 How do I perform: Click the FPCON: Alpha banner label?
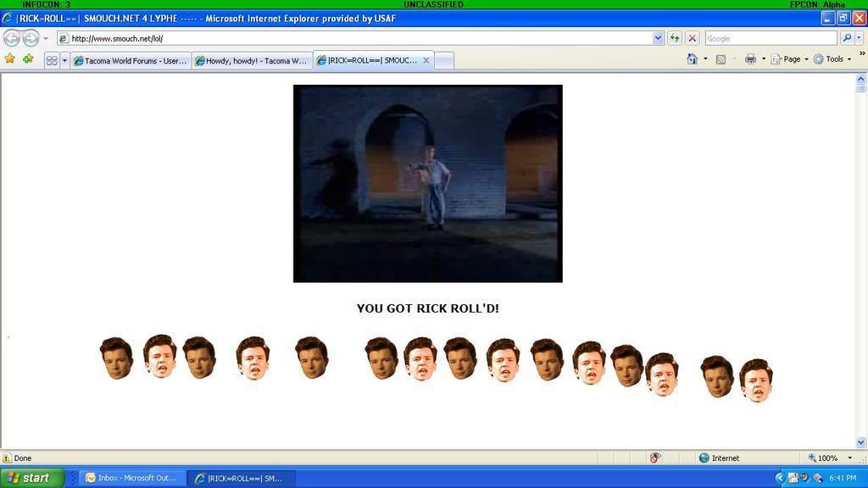tap(817, 4)
